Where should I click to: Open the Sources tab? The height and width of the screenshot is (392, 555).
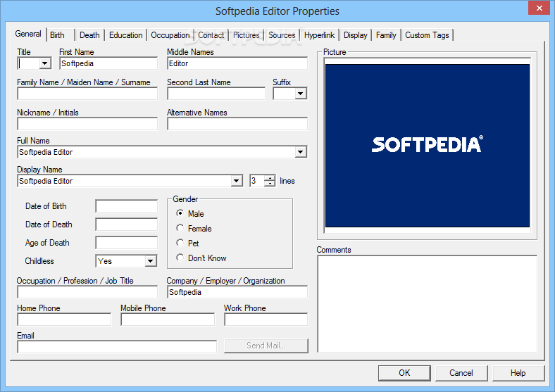coord(282,35)
